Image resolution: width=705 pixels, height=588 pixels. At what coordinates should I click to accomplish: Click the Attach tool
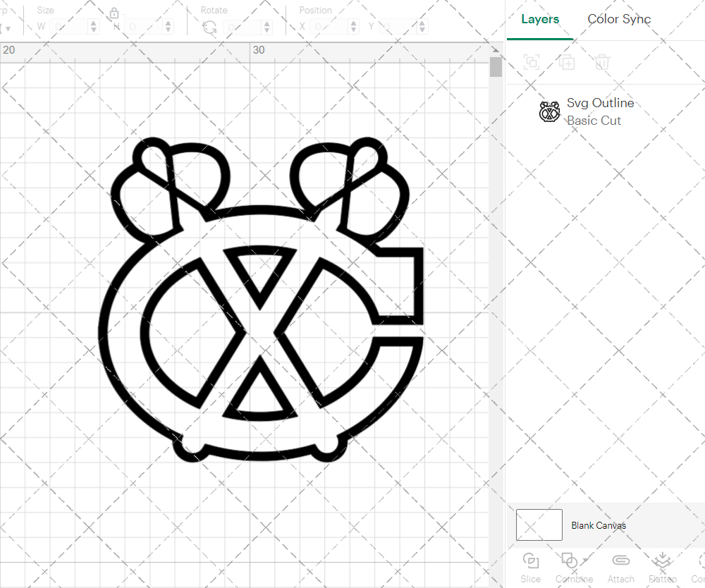621,568
